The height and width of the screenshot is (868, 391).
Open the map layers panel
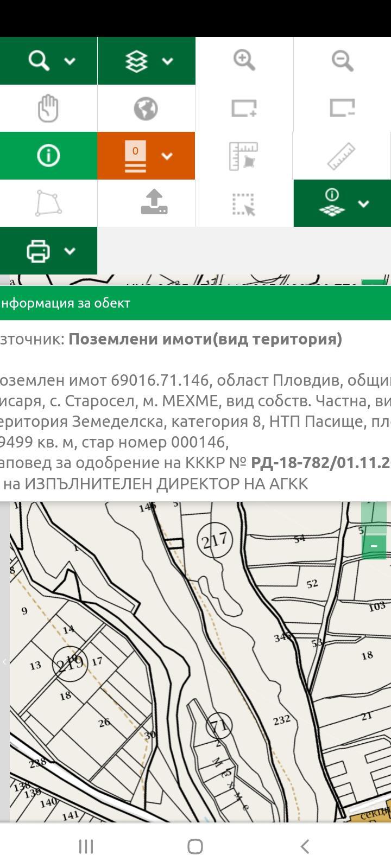pyautogui.click(x=136, y=61)
